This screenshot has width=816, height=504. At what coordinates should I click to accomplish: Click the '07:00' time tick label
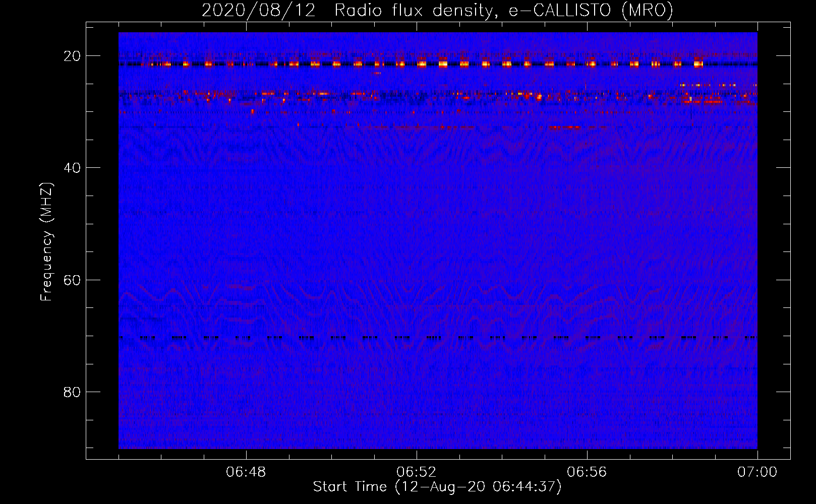(x=757, y=472)
